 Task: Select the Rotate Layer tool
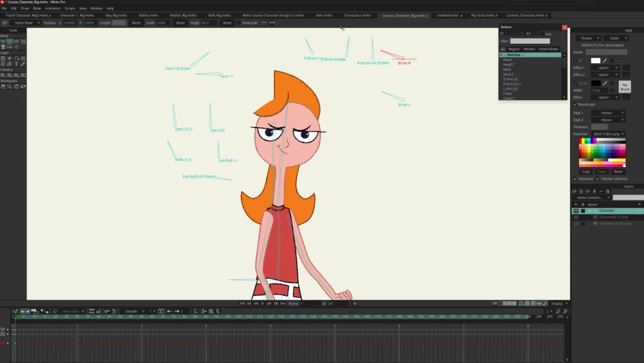pyautogui.click(x=23, y=59)
